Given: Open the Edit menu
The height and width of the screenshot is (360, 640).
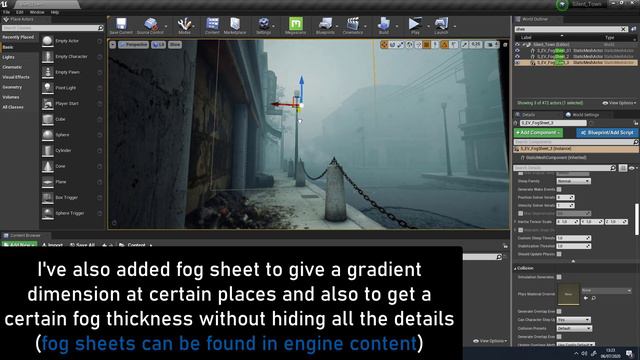Looking at the screenshot, I should [x=19, y=12].
